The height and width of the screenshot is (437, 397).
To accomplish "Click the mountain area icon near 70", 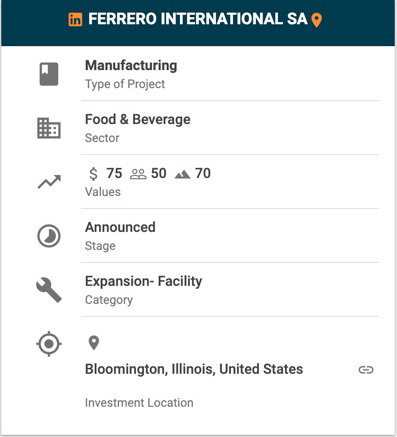I will pyautogui.click(x=182, y=174).
